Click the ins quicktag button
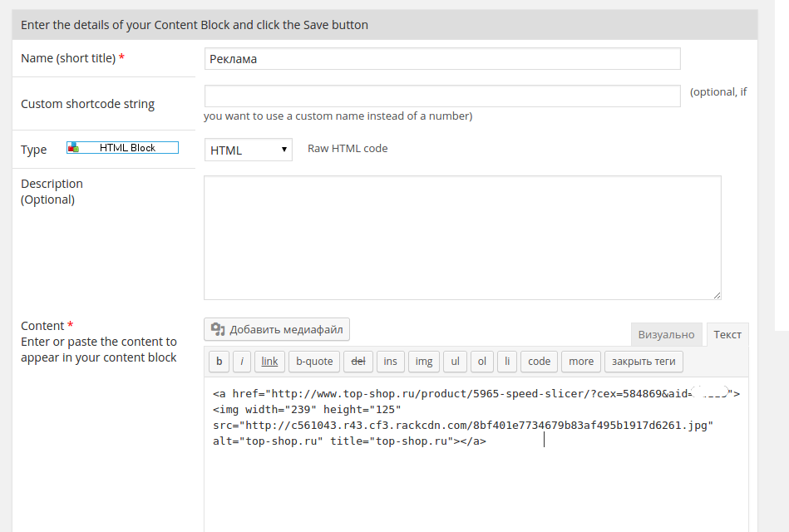Viewport: 789px width, 532px height. coord(390,362)
